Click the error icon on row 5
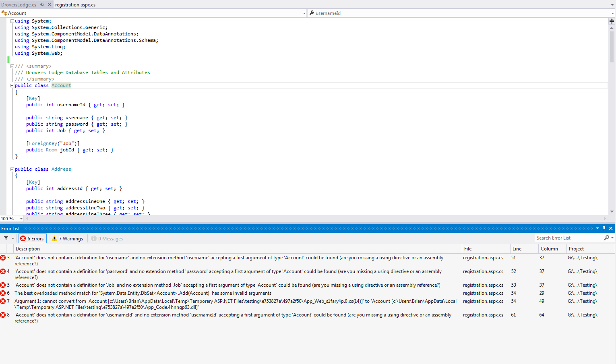616x364 pixels. [3, 285]
